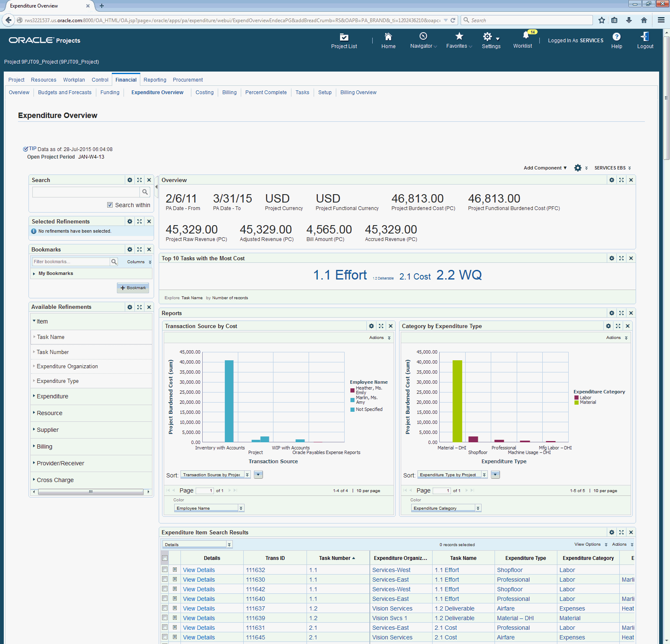Click the search magnifier in Search panel
The height and width of the screenshot is (644, 670).
coord(145,192)
